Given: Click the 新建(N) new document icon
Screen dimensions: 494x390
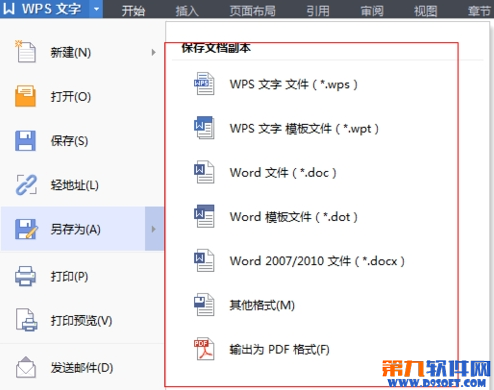Looking at the screenshot, I should coord(25,52).
